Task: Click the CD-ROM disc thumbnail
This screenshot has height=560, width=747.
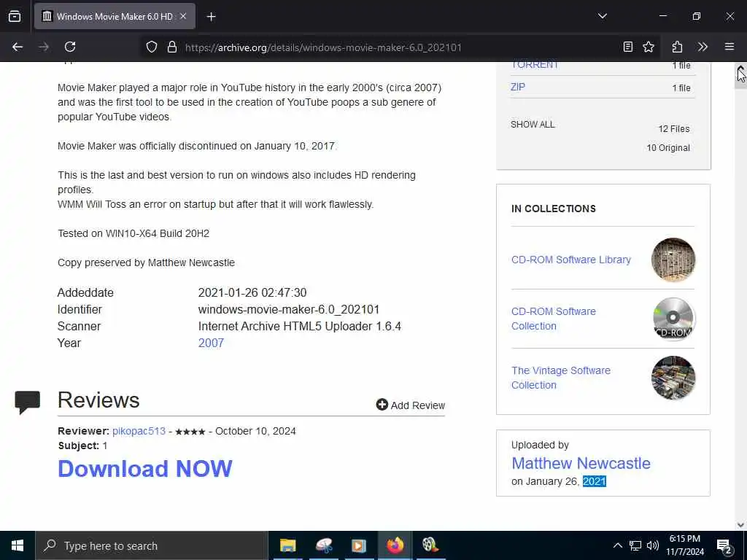Action: pyautogui.click(x=673, y=319)
